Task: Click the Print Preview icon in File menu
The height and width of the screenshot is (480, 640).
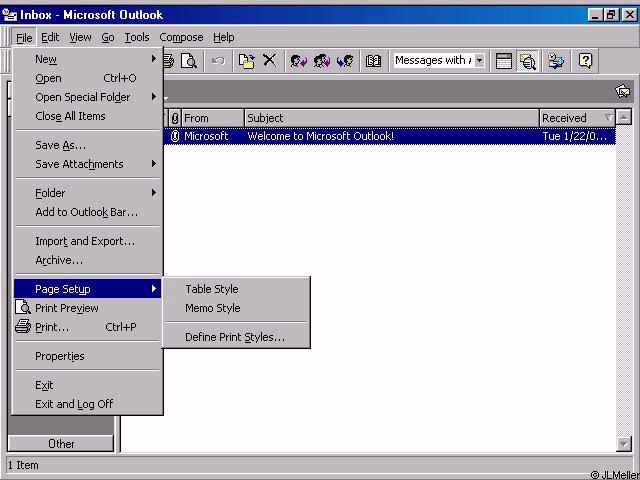Action: pyautogui.click(x=22, y=307)
